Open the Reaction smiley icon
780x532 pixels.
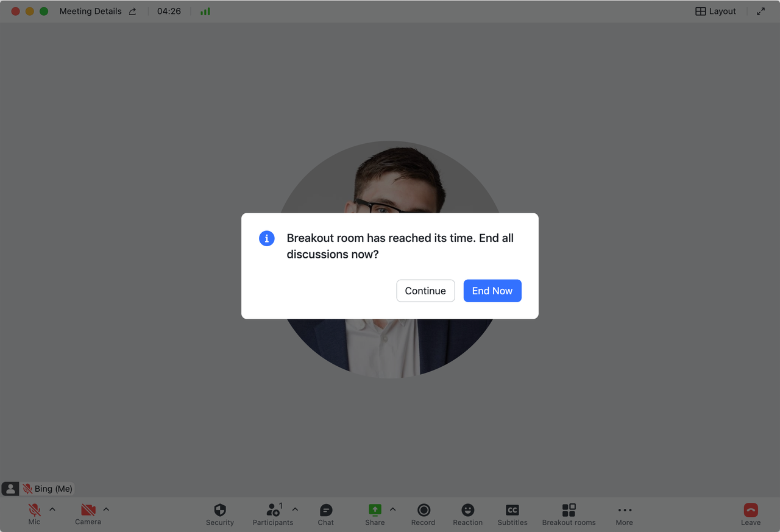pos(467,510)
